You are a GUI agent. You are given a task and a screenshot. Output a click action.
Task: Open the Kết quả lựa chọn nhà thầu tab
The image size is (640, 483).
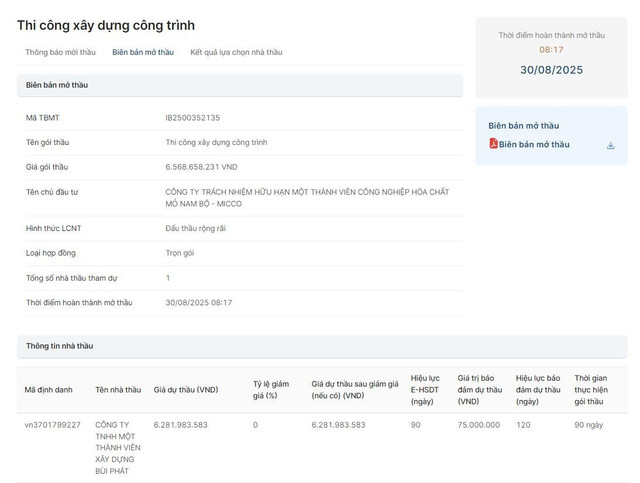[236, 52]
